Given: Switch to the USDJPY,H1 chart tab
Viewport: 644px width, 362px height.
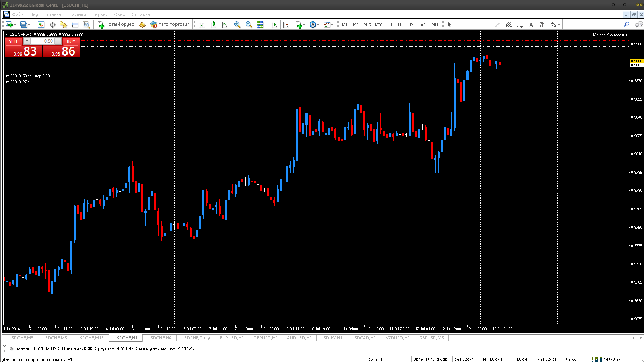Looking at the screenshot, I should tap(331, 338).
